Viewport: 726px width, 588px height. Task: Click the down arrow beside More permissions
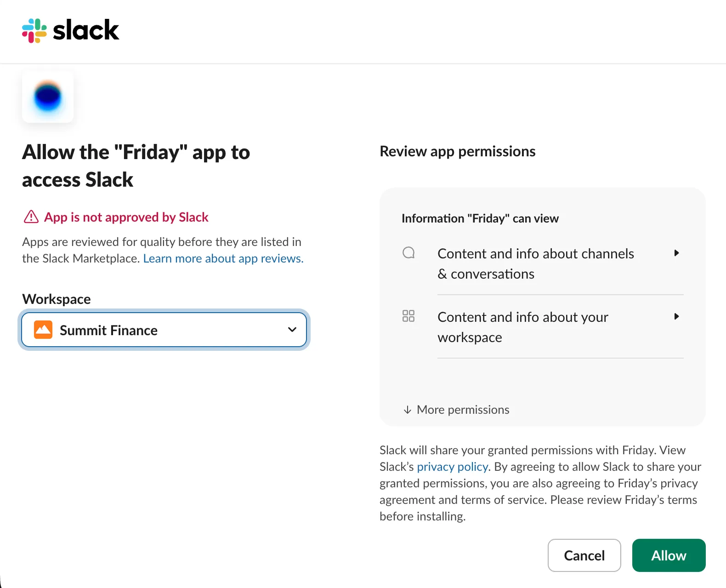click(407, 410)
